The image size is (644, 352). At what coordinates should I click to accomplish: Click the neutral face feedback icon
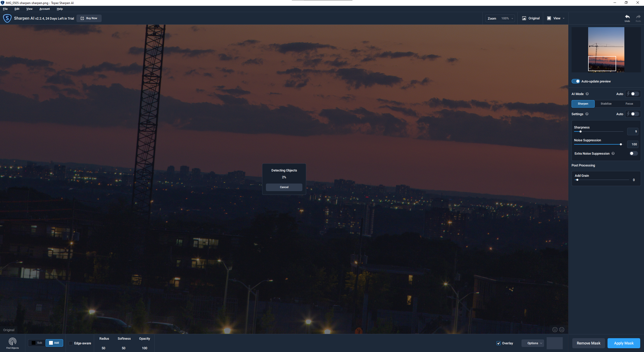pyautogui.click(x=561, y=330)
